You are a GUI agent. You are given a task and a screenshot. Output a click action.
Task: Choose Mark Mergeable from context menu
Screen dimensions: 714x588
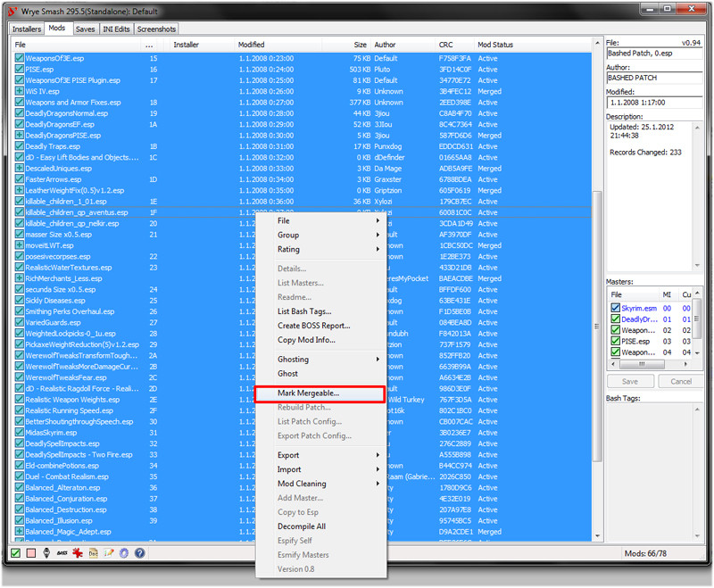pyautogui.click(x=320, y=393)
